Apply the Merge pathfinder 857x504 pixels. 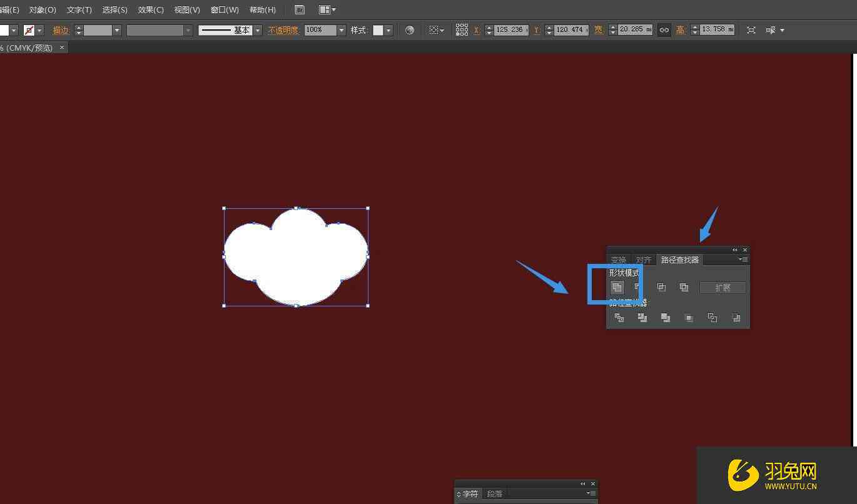[x=666, y=318]
